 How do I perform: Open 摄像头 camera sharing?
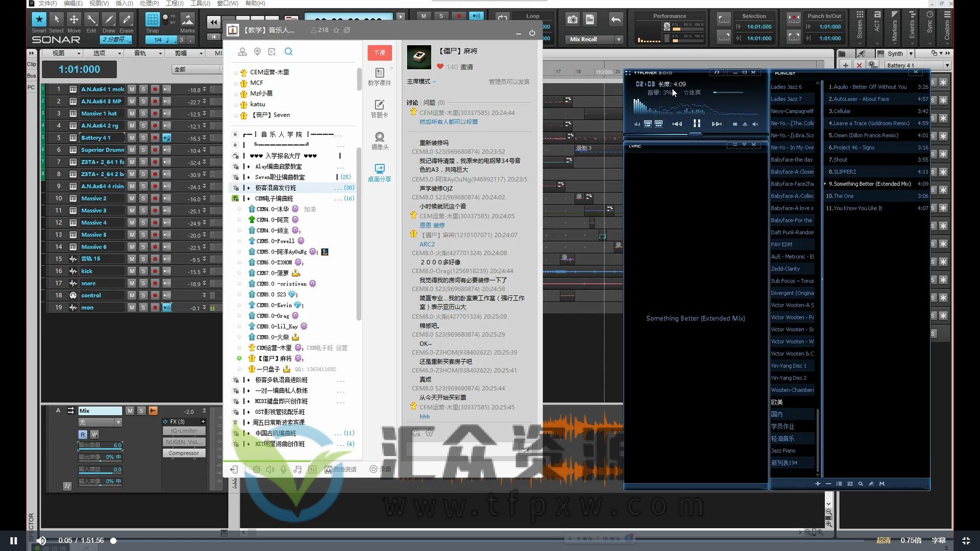(379, 141)
